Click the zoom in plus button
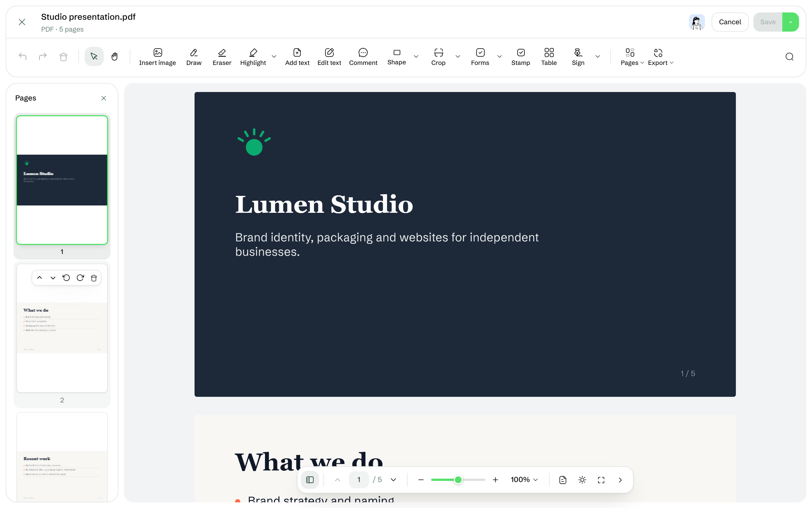 tap(495, 479)
